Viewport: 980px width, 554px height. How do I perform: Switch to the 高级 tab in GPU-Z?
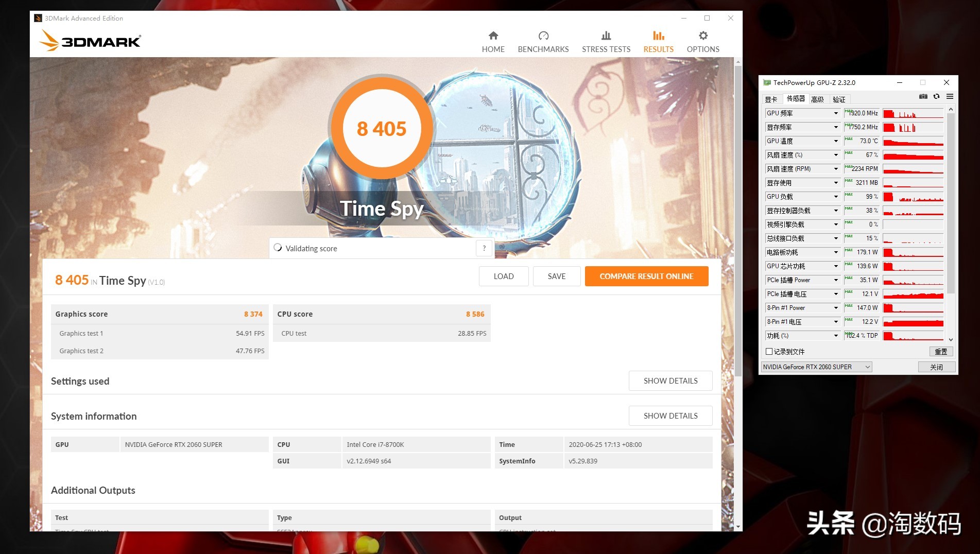click(817, 99)
